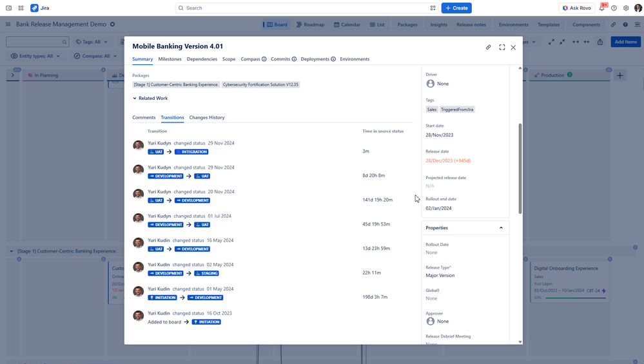Image resolution: width=644 pixels, height=364 pixels.
Task: Click Ask Rovo button
Action: pos(577,8)
